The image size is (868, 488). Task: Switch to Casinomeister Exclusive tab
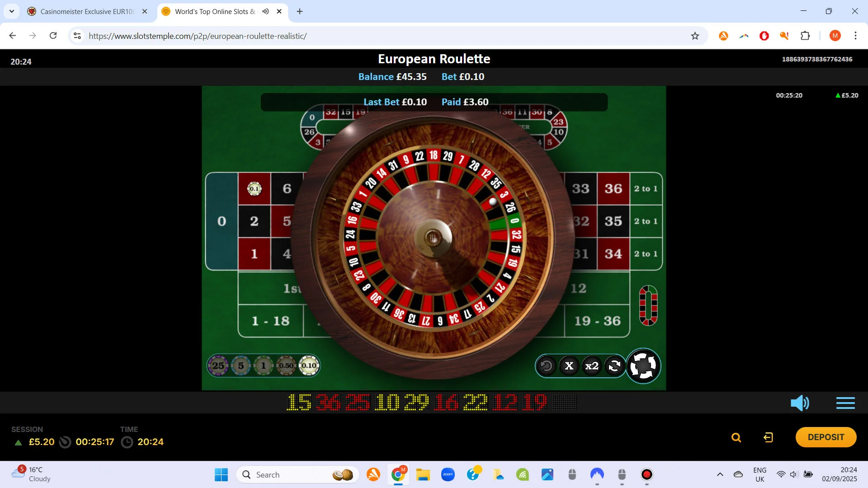click(x=87, y=11)
